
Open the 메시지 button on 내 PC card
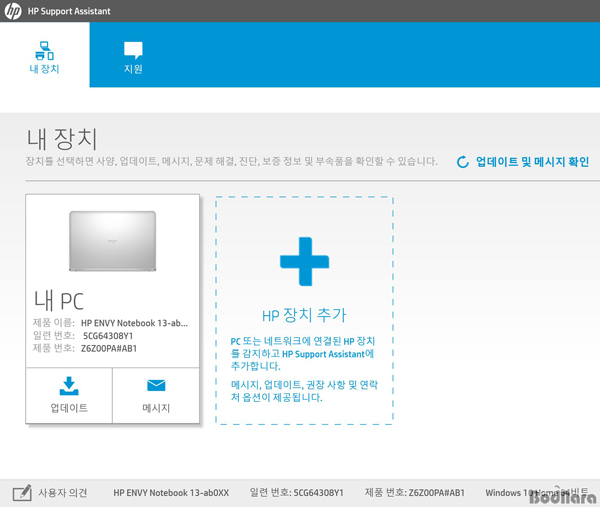[x=156, y=396]
